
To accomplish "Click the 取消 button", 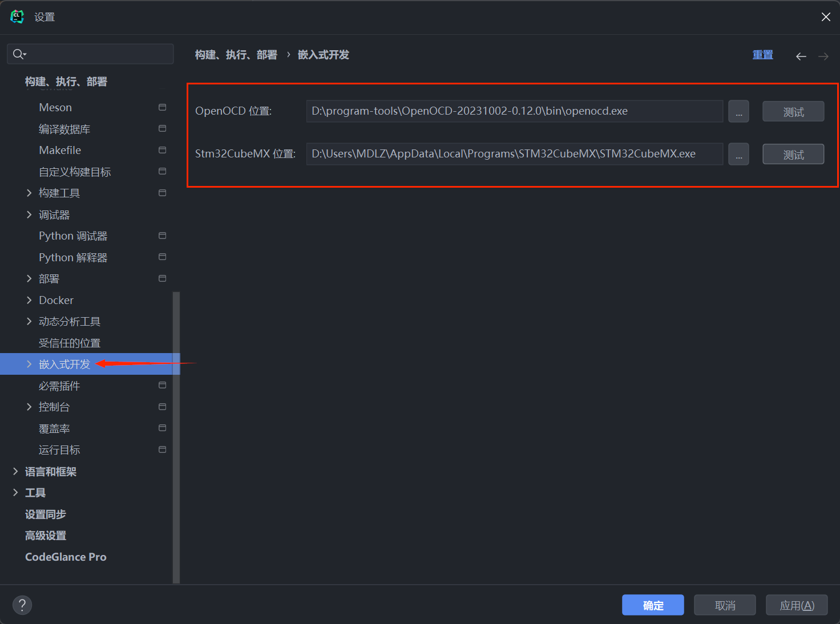I will [725, 605].
